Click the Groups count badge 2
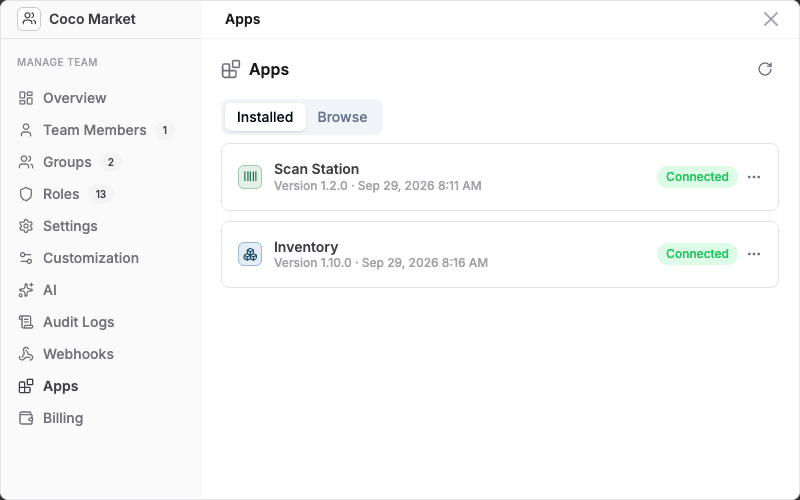This screenshot has height=500, width=800. (111, 163)
